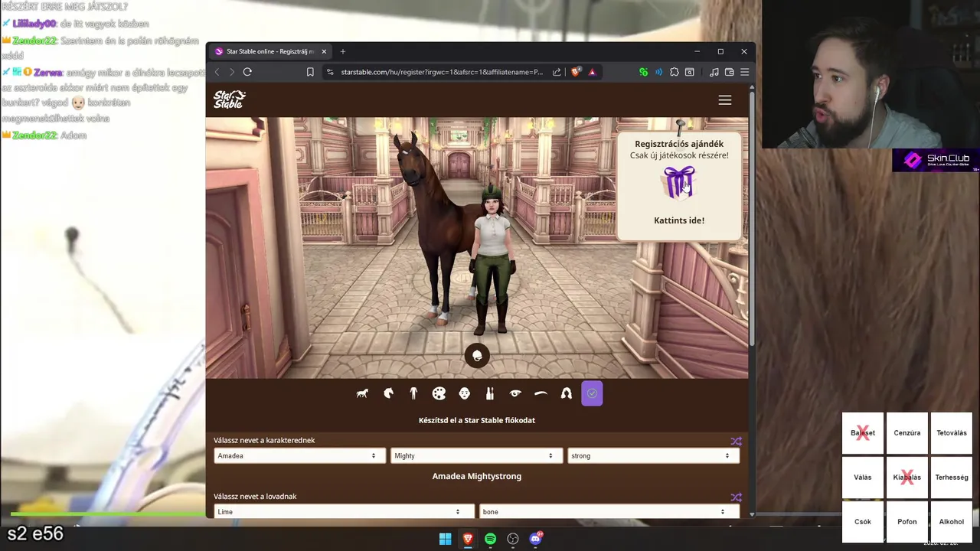Open Brave Rewards triangle icon

592,72
